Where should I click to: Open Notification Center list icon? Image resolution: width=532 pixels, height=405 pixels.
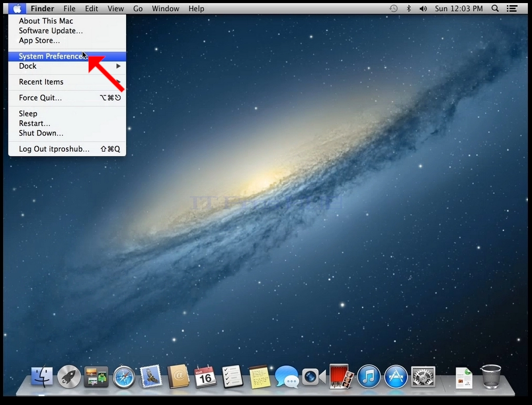pyautogui.click(x=512, y=8)
